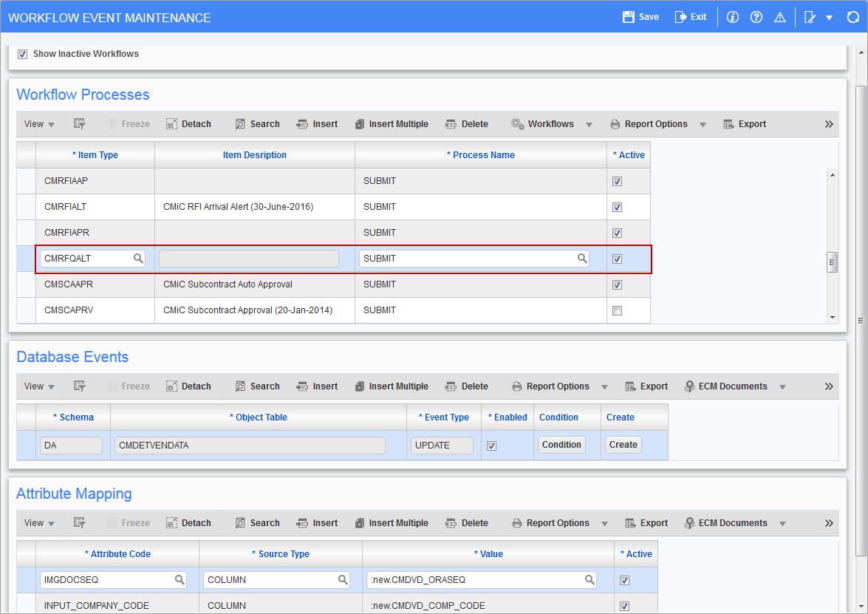Image resolution: width=868 pixels, height=614 pixels.
Task: Click page vertical scrollbar thumb
Action: point(861,321)
